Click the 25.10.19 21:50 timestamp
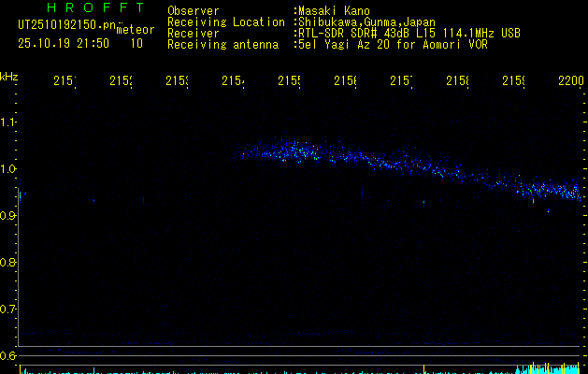The width and height of the screenshot is (588, 374). pyautogui.click(x=64, y=43)
